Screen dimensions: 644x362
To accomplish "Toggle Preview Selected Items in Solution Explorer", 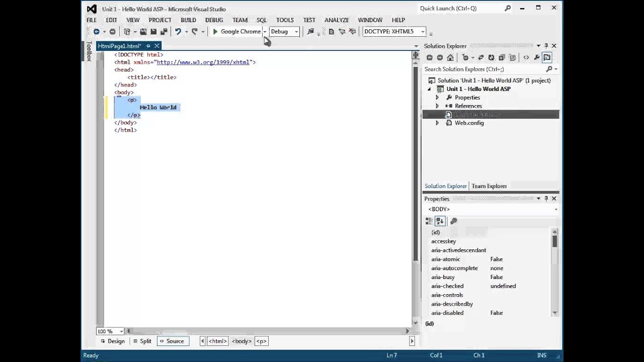I will (547, 58).
